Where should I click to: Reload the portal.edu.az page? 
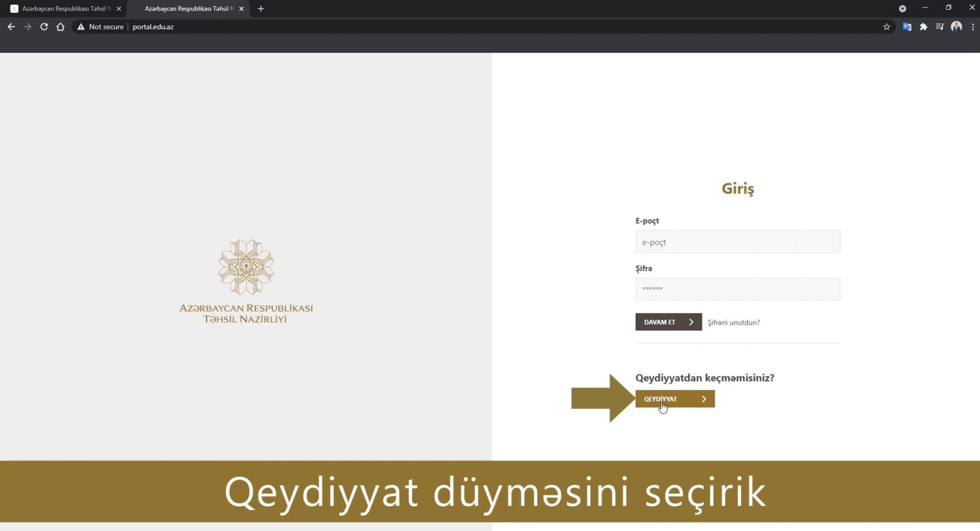click(44, 27)
